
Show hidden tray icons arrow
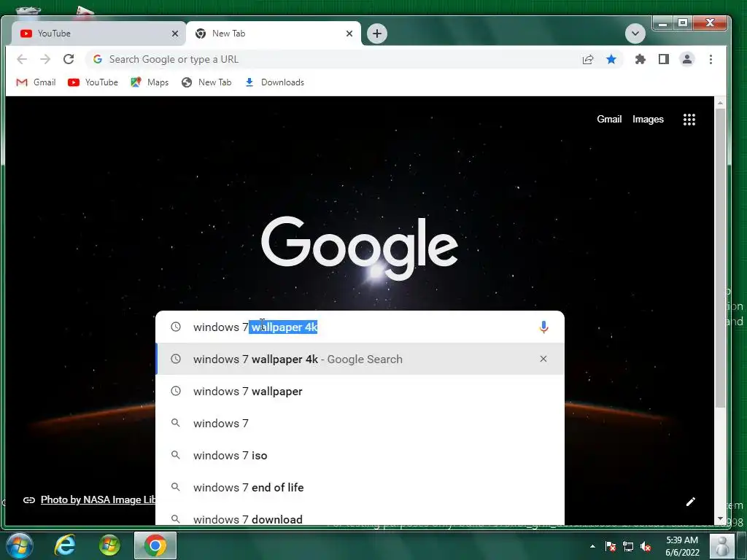click(592, 546)
